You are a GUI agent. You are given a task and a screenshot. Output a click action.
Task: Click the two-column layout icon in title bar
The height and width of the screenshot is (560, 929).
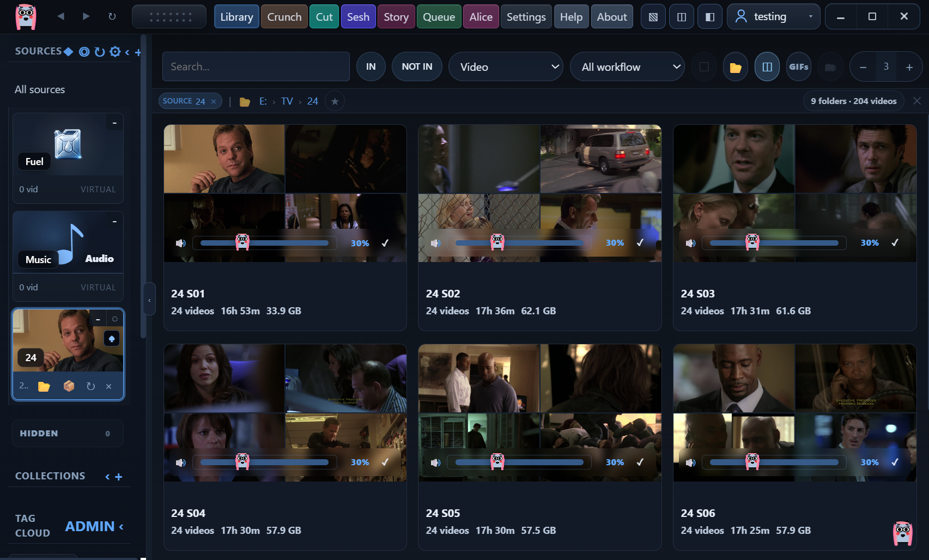pyautogui.click(x=681, y=17)
